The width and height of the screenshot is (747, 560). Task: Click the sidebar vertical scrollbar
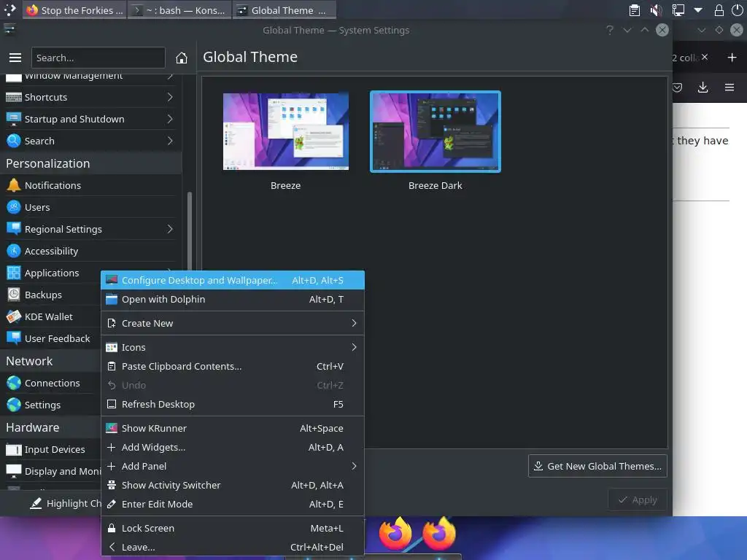[190, 231]
